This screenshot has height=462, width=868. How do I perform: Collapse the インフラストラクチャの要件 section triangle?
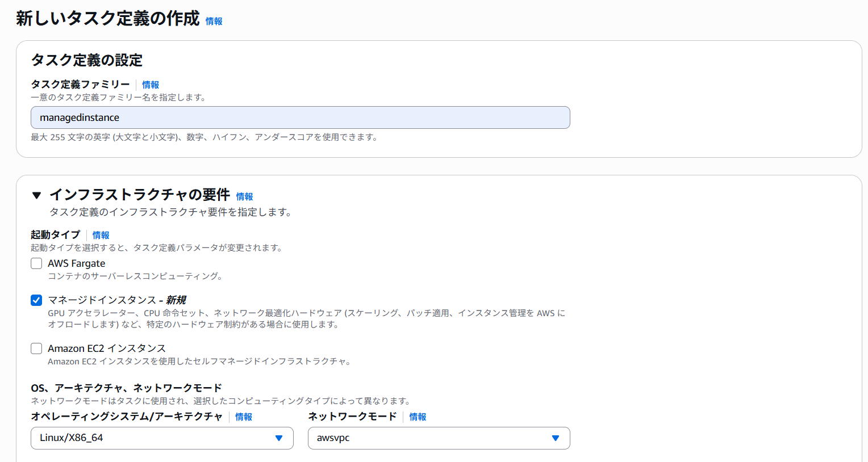click(37, 195)
